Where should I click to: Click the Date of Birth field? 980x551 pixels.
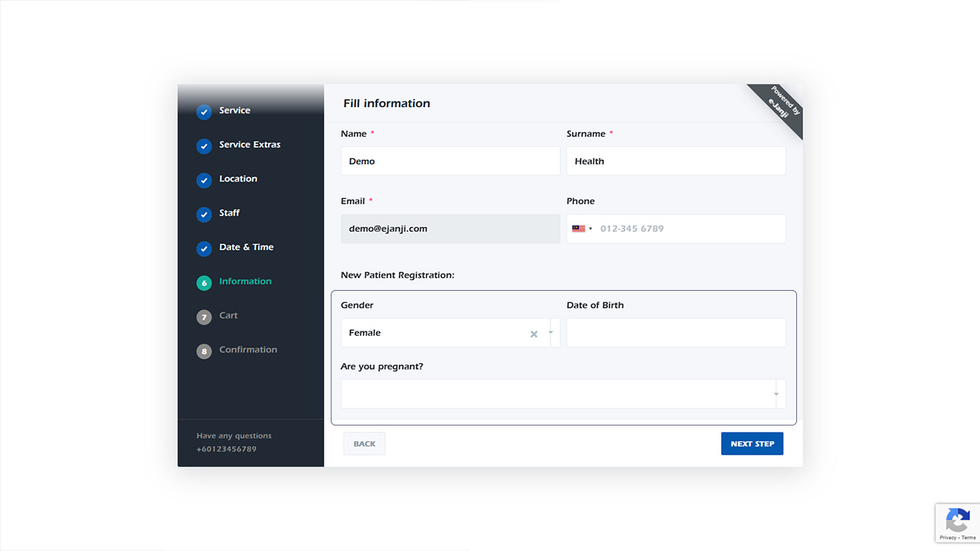676,333
